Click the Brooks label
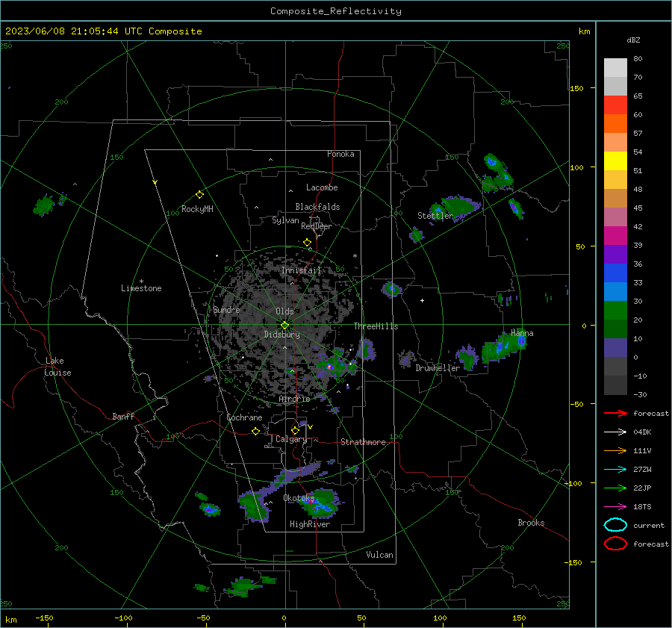This screenshot has height=628, width=672. coord(531,523)
